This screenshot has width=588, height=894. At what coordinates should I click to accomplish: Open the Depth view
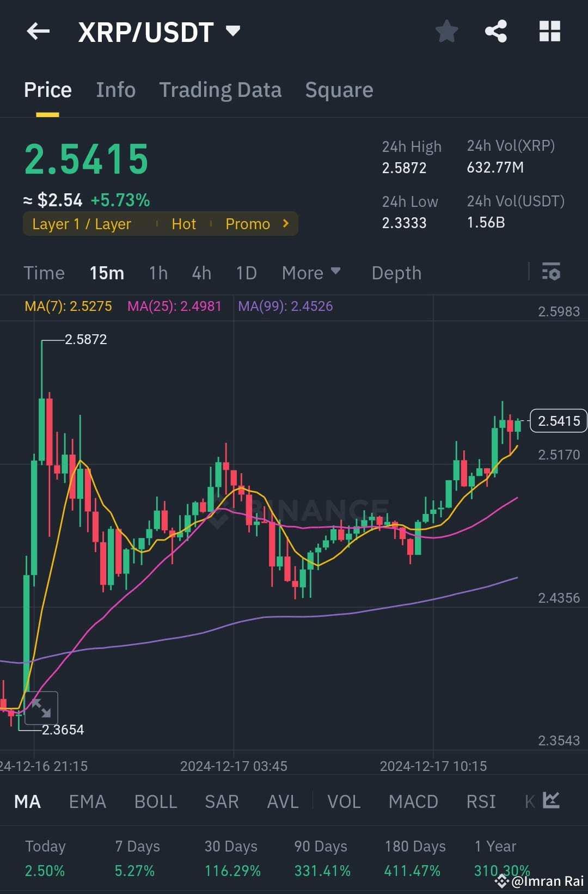tap(396, 272)
